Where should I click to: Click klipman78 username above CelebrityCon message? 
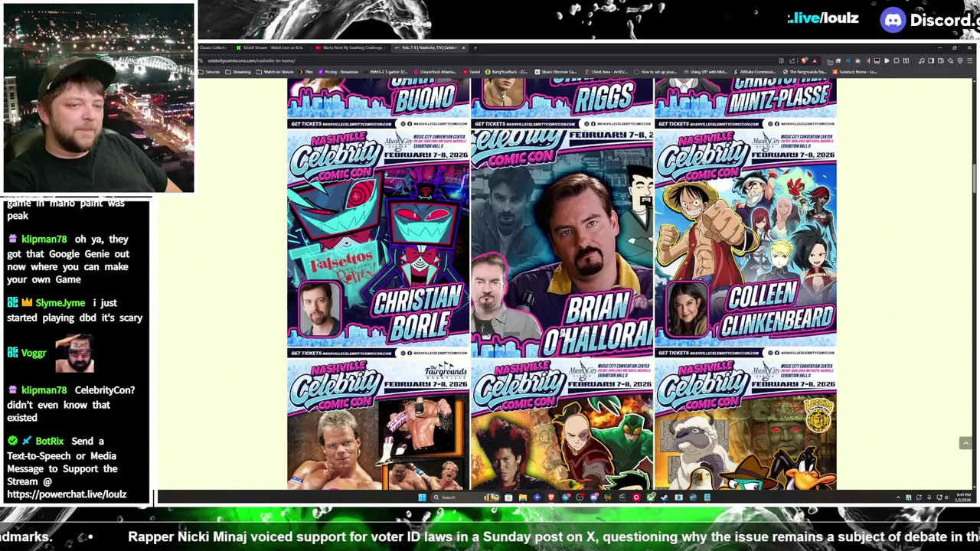[x=44, y=390]
